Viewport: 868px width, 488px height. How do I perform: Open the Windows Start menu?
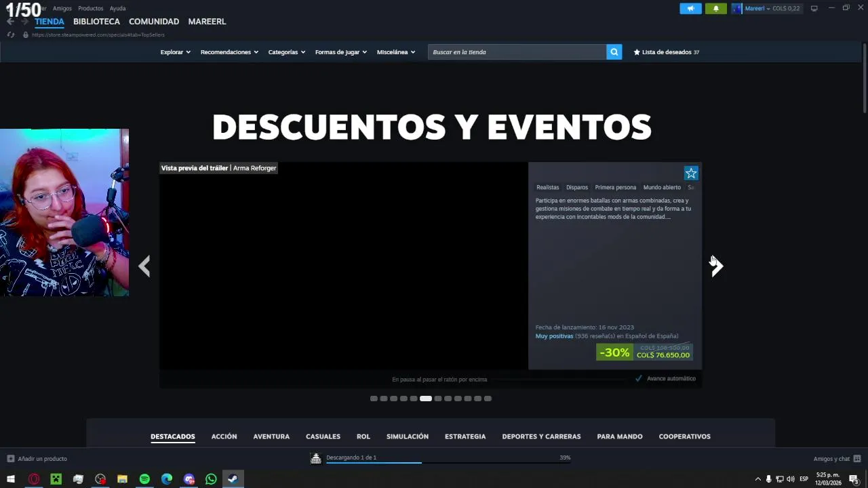tap(11, 479)
